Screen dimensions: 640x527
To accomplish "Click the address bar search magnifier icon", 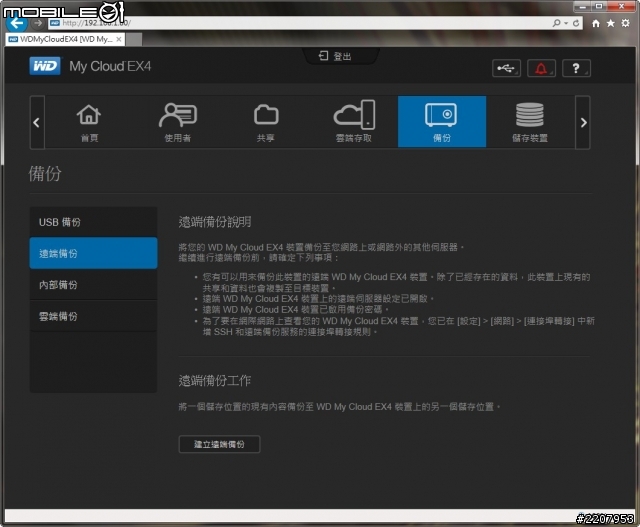I will [557, 23].
